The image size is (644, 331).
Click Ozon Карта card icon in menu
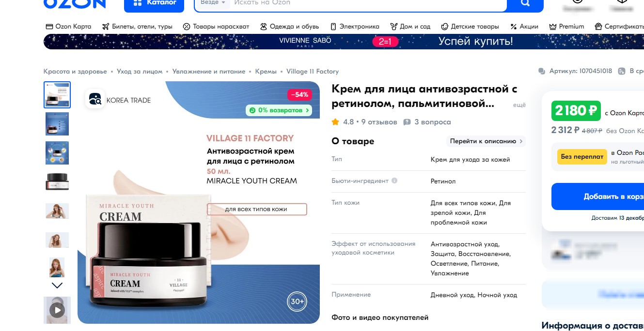click(49, 27)
